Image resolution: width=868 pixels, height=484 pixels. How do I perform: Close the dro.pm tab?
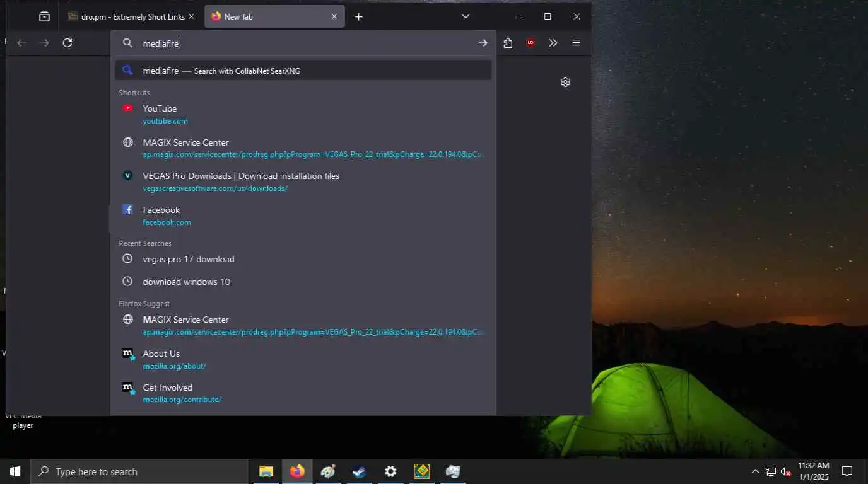[191, 17]
